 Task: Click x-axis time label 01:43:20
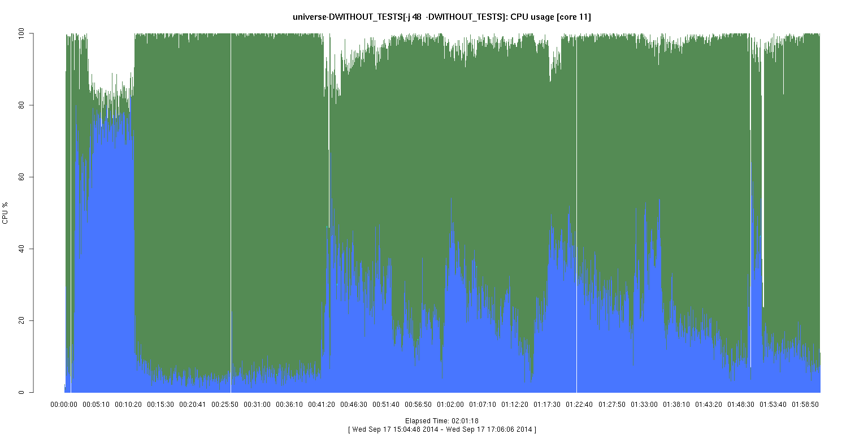coord(709,405)
